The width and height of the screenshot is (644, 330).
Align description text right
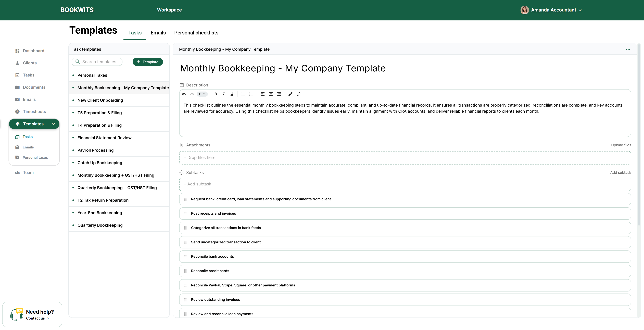(x=279, y=94)
